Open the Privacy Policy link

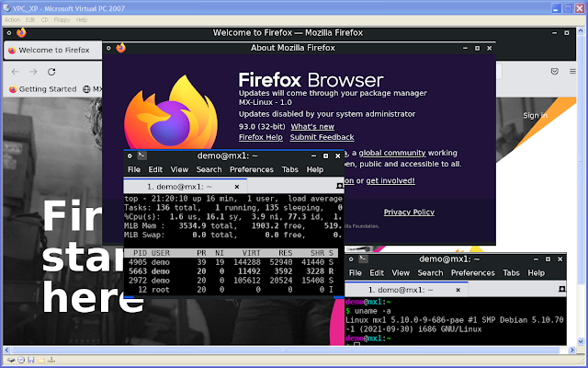pyautogui.click(x=409, y=213)
